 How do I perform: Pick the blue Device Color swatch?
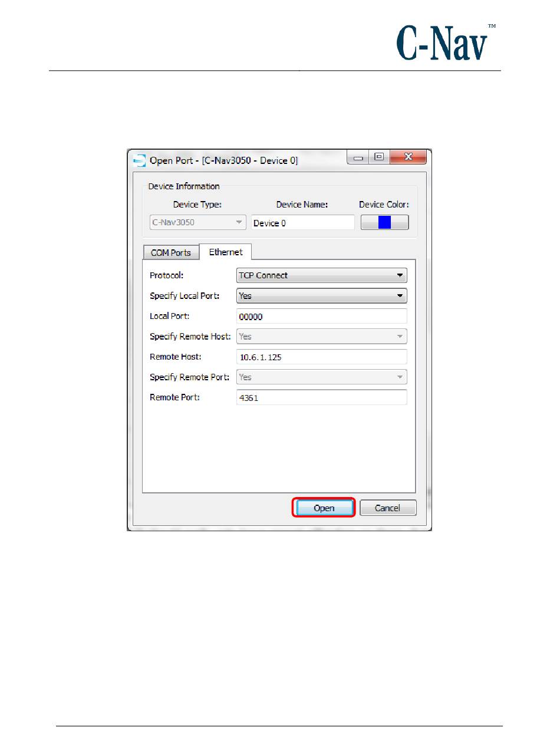coord(384,222)
